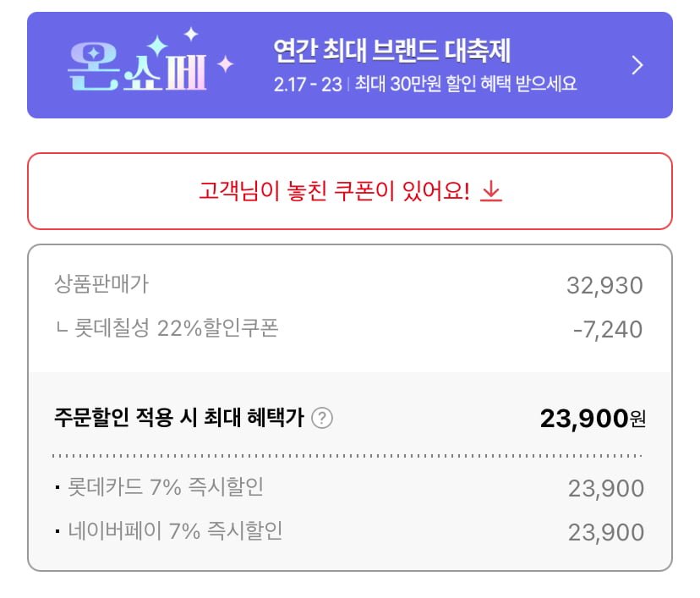Click the 23,900 price beside 네이버페이
700x598 pixels.
click(x=605, y=532)
